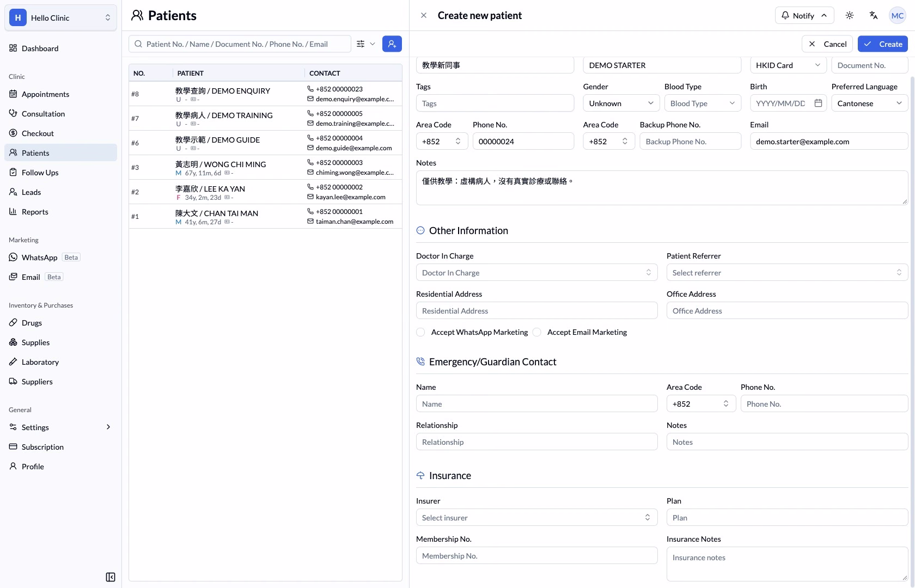The image size is (915, 588).
Task: Close the Create new patient panel
Action: coord(424,15)
